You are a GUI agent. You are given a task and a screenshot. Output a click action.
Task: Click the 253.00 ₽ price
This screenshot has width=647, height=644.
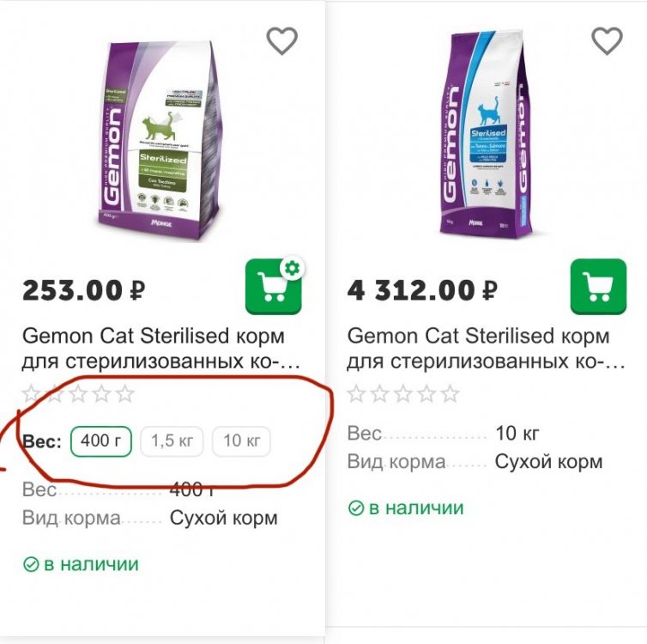(83, 290)
